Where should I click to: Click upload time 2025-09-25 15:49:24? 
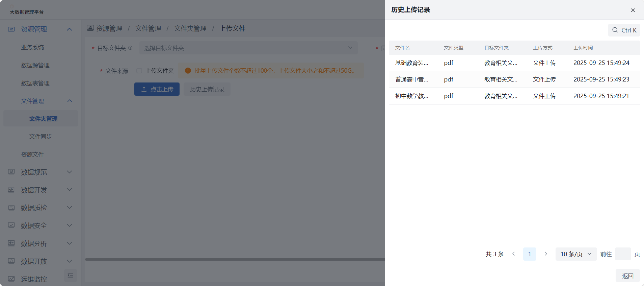click(x=601, y=63)
